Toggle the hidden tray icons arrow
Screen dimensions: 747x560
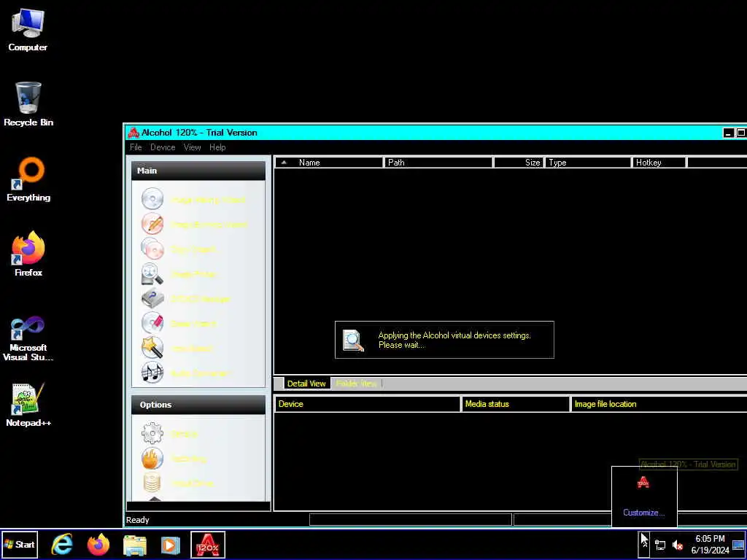[x=644, y=544]
